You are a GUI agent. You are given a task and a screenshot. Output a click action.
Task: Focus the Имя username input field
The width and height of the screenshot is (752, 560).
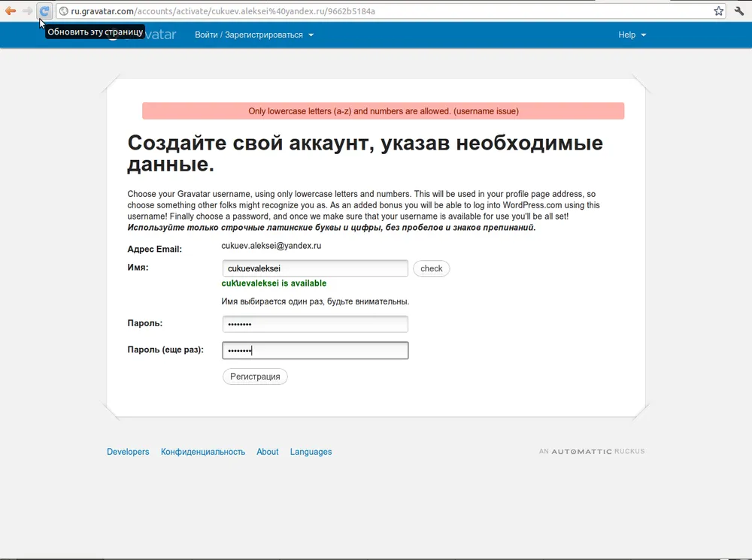coord(315,268)
